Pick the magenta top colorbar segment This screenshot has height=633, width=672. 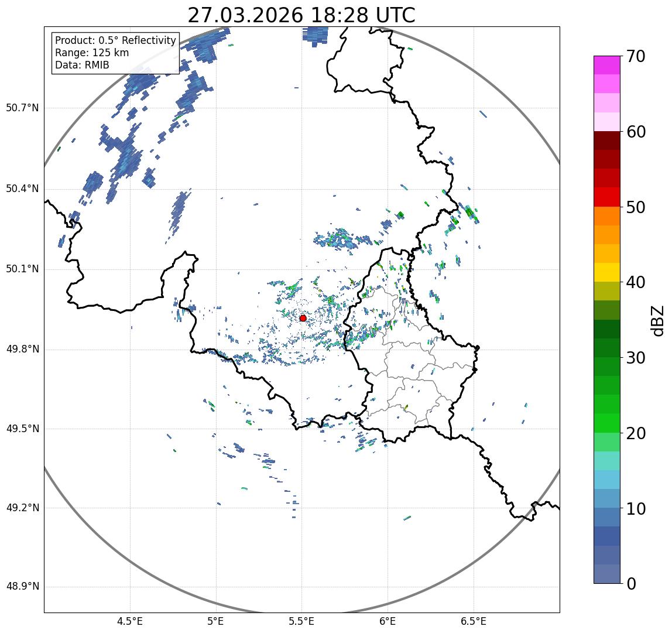607,65
